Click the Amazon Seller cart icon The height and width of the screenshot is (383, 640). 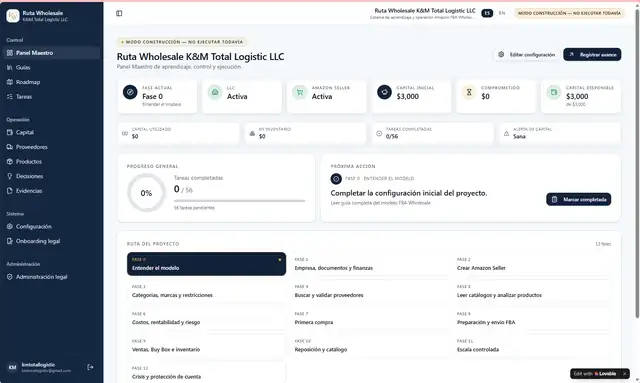300,92
